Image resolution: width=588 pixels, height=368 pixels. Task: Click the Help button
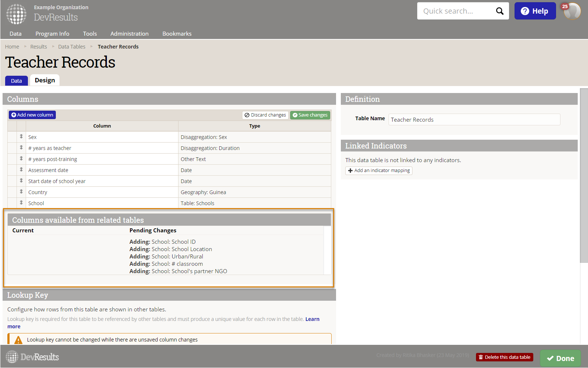(535, 11)
